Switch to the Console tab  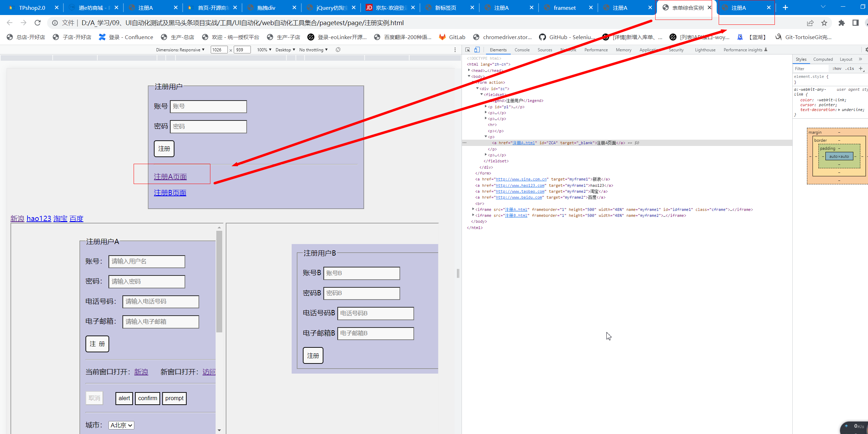[522, 50]
